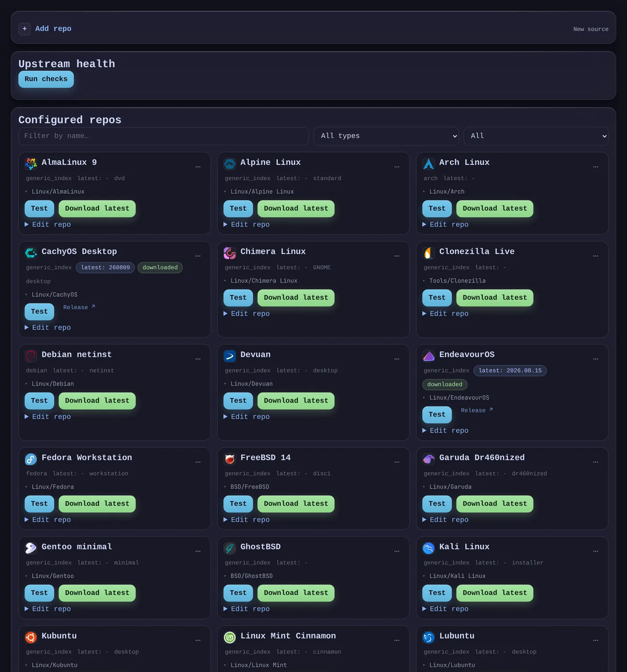
Task: Expand Edit repo under Garuda Dr460nized
Action: coord(446,520)
